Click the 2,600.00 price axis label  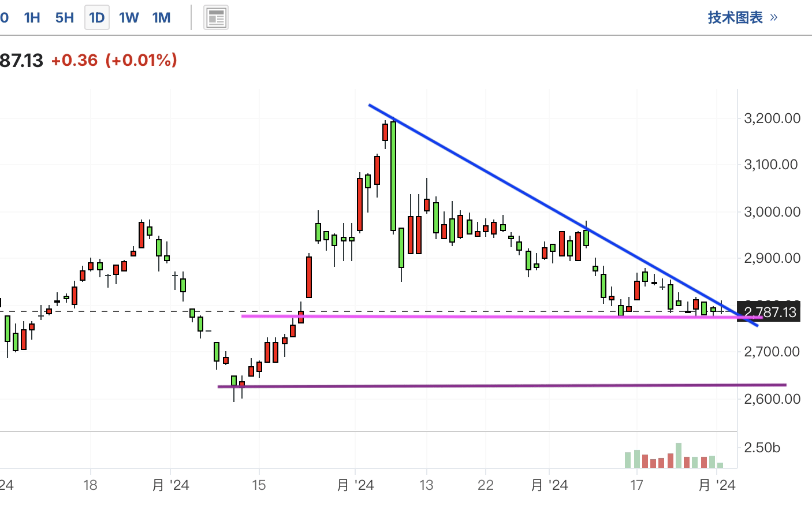(x=772, y=399)
